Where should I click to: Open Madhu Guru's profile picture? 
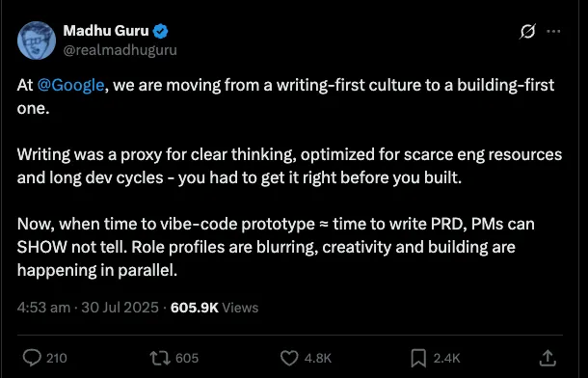[x=37, y=40]
